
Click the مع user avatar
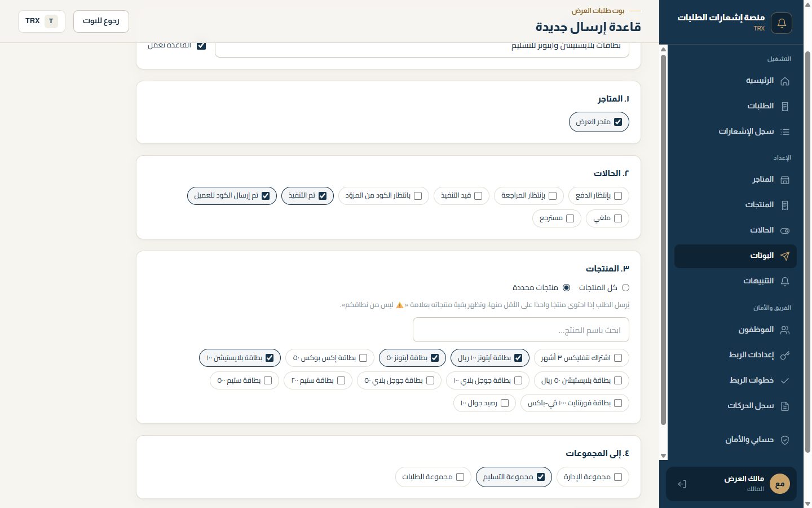(780, 484)
